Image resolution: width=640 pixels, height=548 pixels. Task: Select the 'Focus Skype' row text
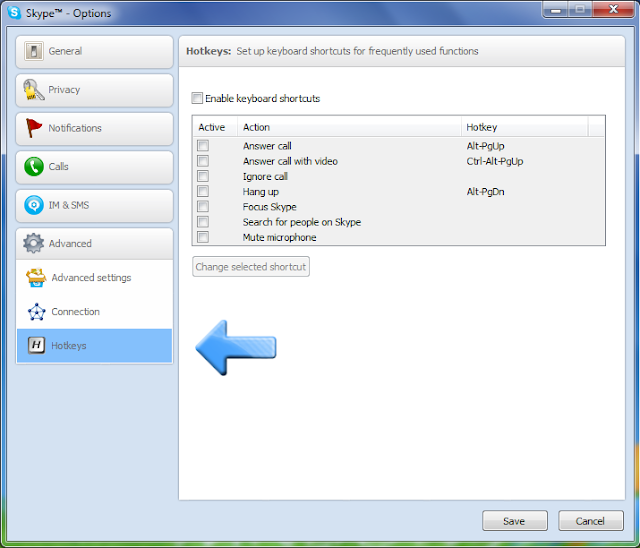point(269,207)
